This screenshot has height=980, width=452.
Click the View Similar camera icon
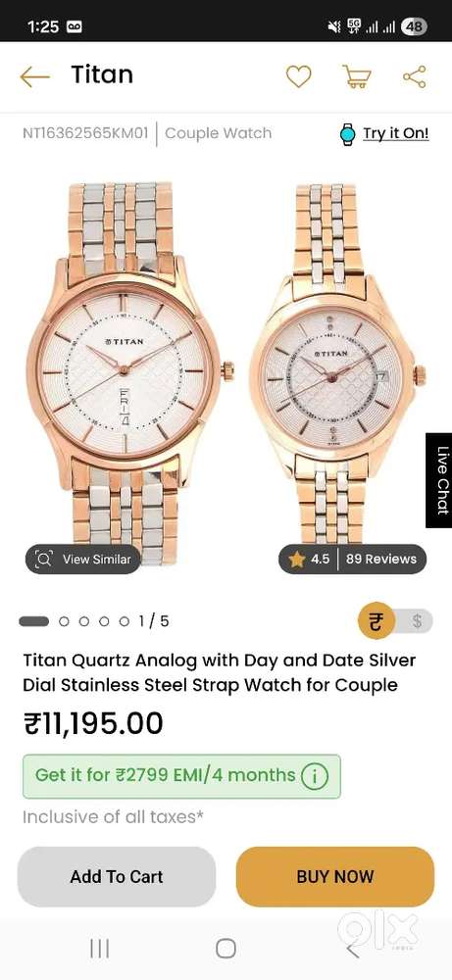pyautogui.click(x=43, y=559)
